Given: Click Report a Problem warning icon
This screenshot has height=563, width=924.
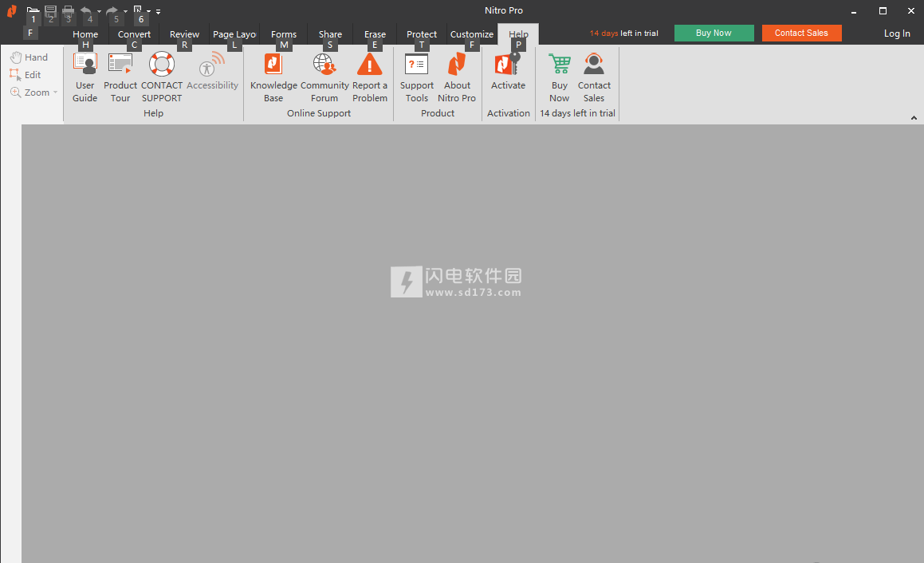Looking at the screenshot, I should (369, 65).
